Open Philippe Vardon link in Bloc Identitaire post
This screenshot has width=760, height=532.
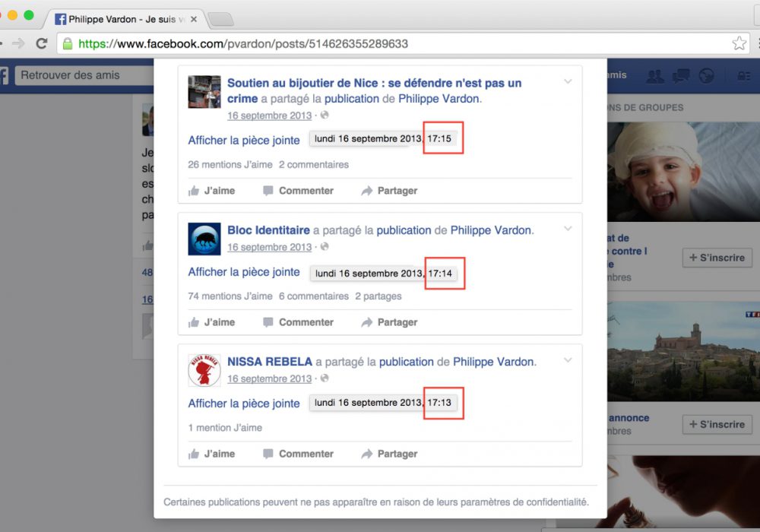click(x=491, y=230)
